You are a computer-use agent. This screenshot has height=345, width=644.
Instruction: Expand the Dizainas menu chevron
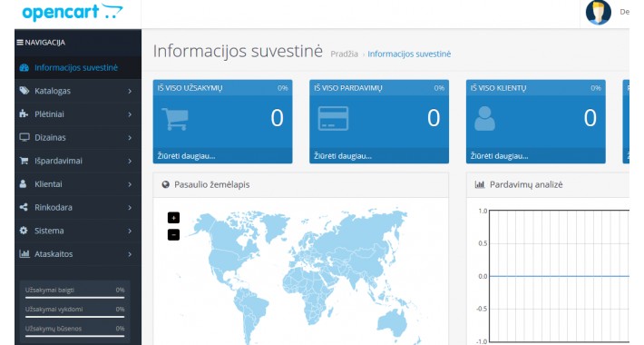[130, 138]
